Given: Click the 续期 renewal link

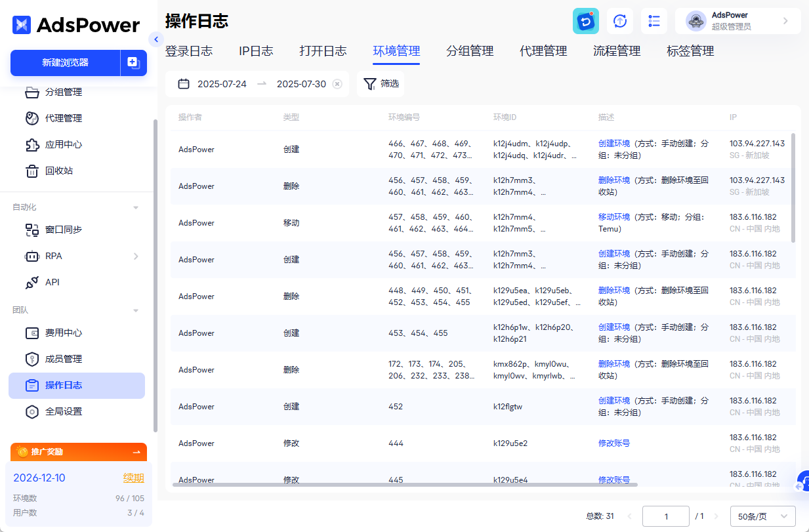Looking at the screenshot, I should point(134,478).
